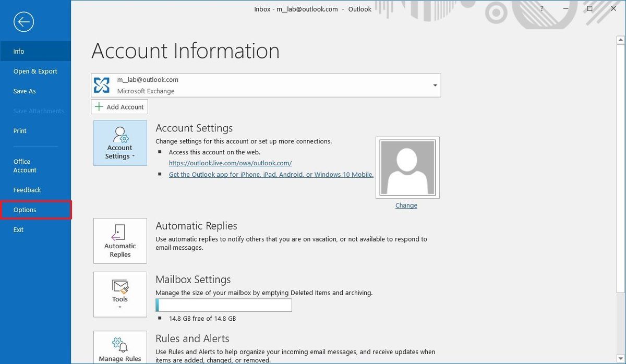
Task: Click Change below the profile picture
Action: coord(406,205)
